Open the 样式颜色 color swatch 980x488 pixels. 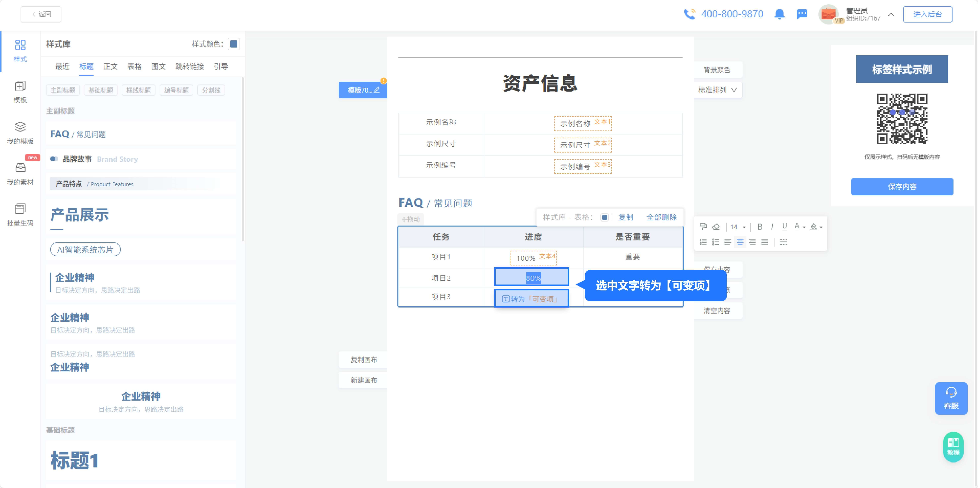(x=234, y=44)
